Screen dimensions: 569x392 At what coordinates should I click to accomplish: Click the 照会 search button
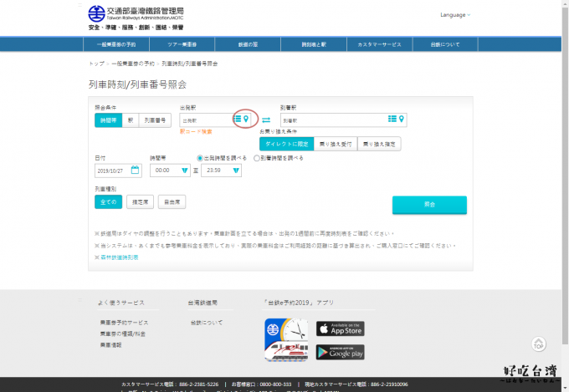428,205
